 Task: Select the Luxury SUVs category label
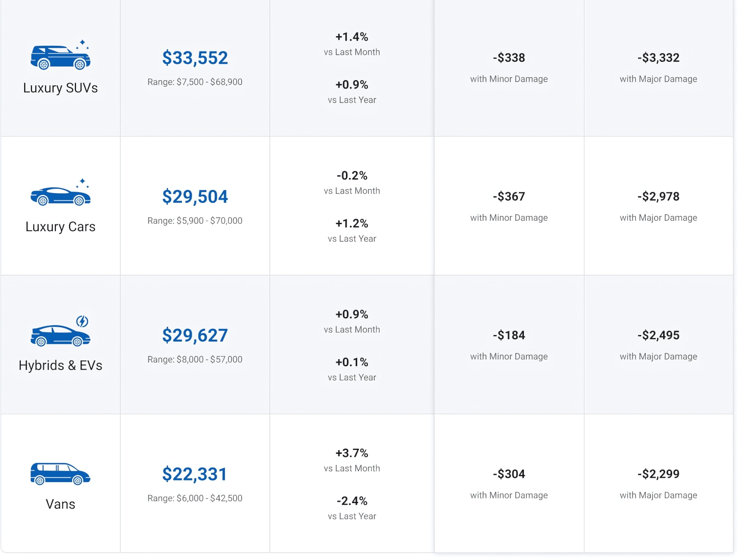point(60,88)
